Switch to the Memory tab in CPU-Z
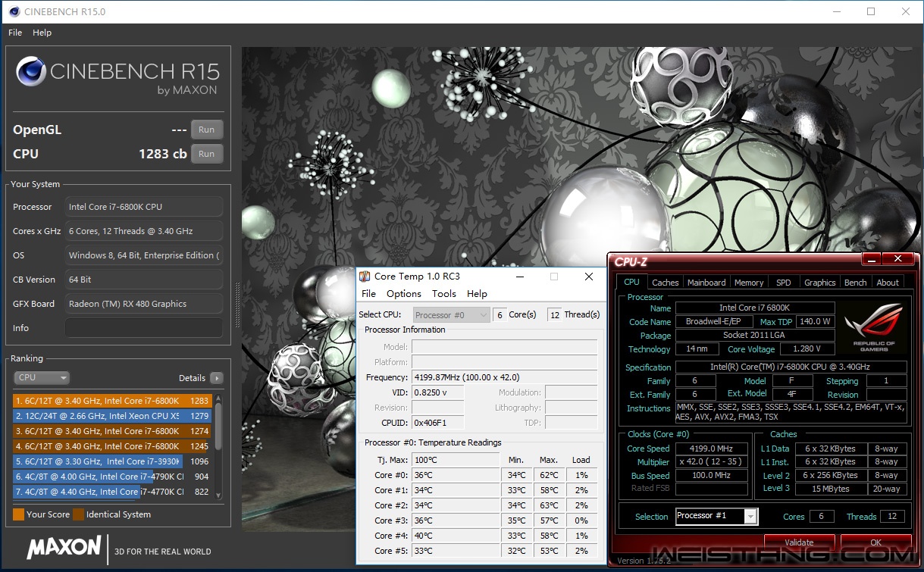 click(749, 283)
